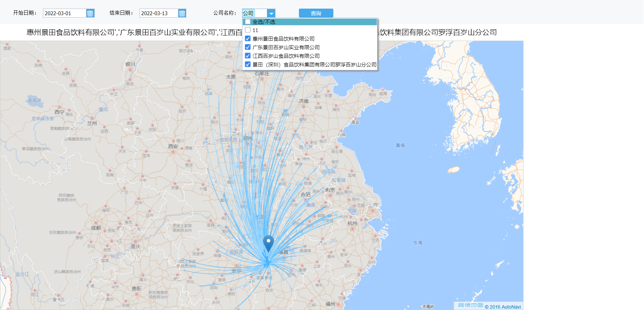The height and width of the screenshot is (310, 644).
Task: Click the company name combo box input
Action: click(255, 13)
